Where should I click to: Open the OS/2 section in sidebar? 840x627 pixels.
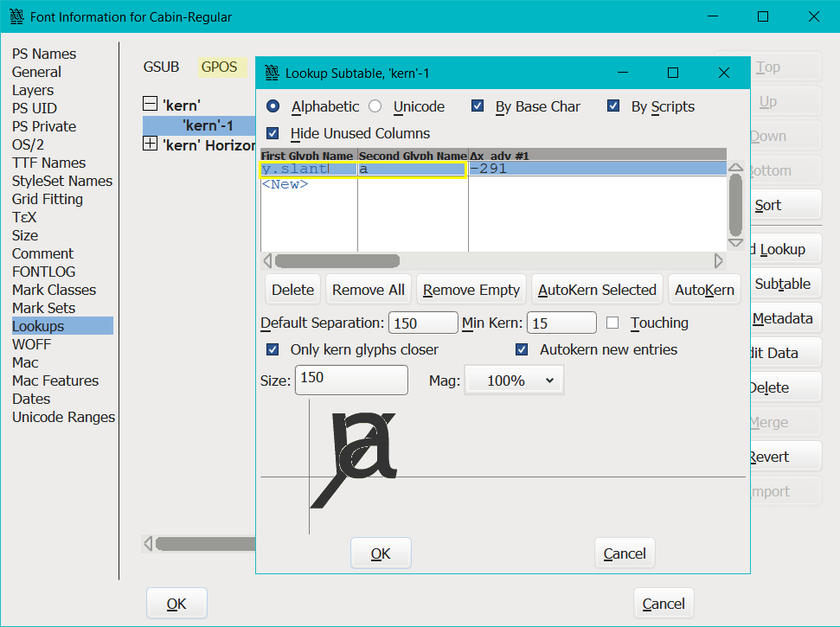pos(28,144)
